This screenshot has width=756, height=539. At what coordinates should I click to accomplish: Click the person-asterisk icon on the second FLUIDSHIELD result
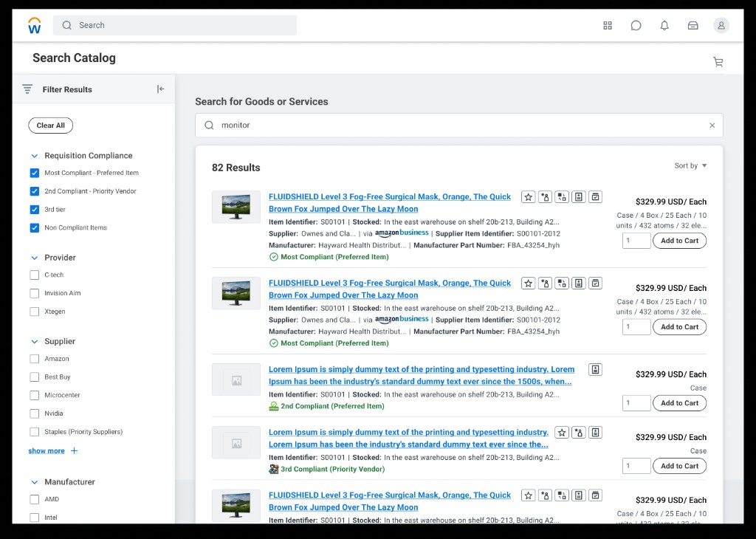(x=545, y=284)
